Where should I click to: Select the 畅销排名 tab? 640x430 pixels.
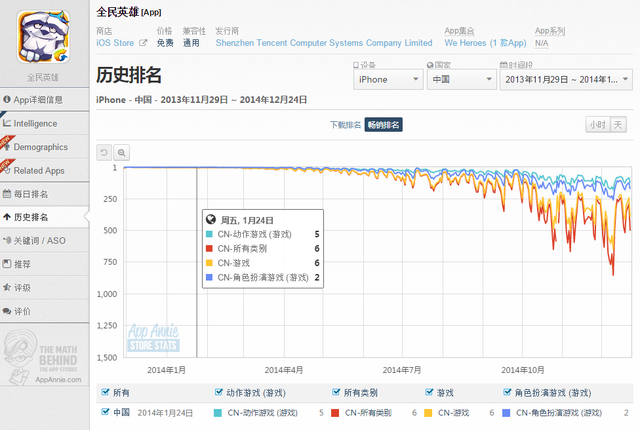click(383, 125)
